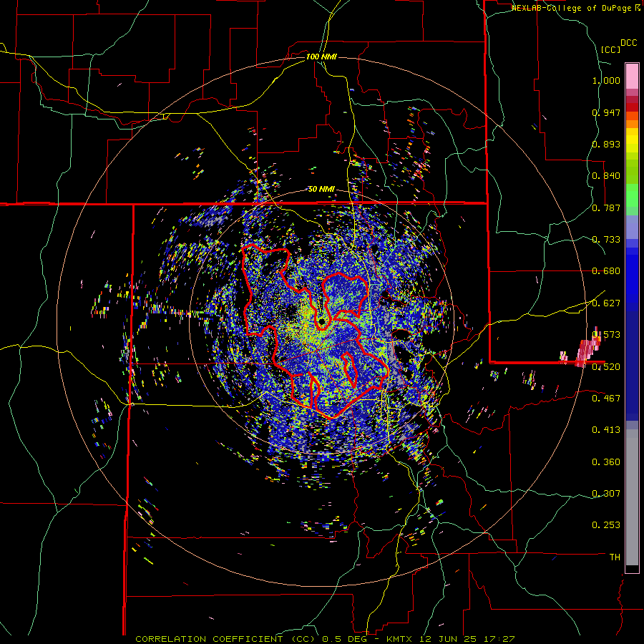Select the 0.520 legend value

[606, 366]
